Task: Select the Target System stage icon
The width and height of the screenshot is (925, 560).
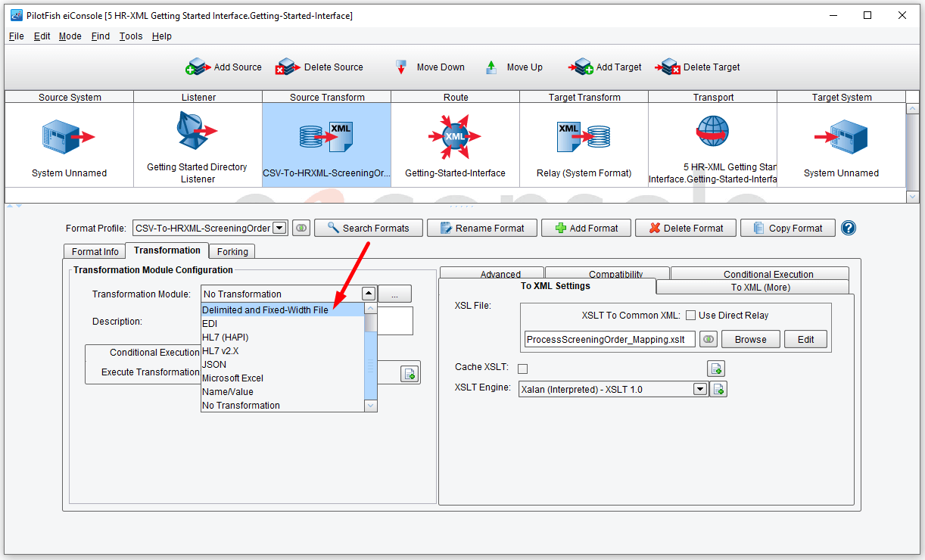Action: (x=841, y=137)
